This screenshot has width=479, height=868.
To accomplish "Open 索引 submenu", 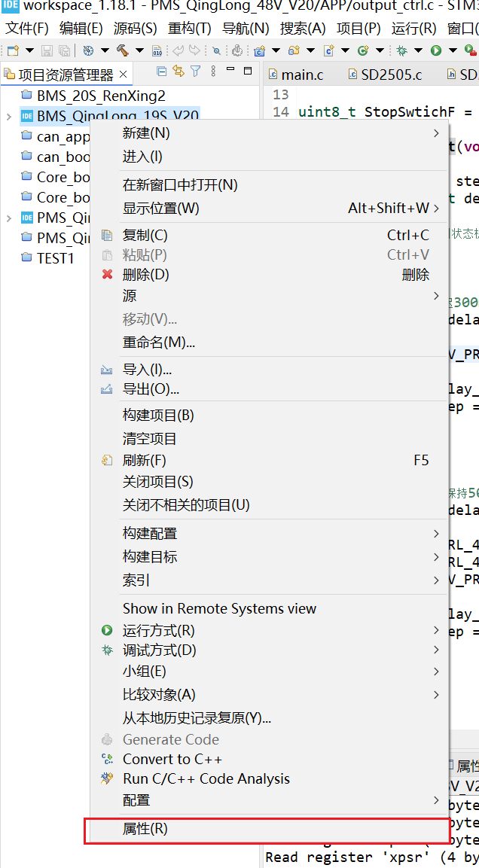I will click(269, 580).
